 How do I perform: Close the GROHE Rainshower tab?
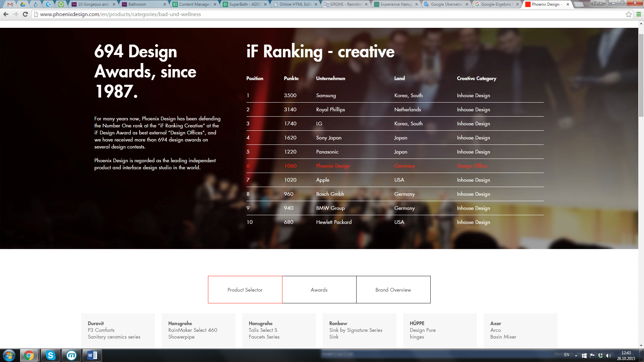click(x=366, y=4)
